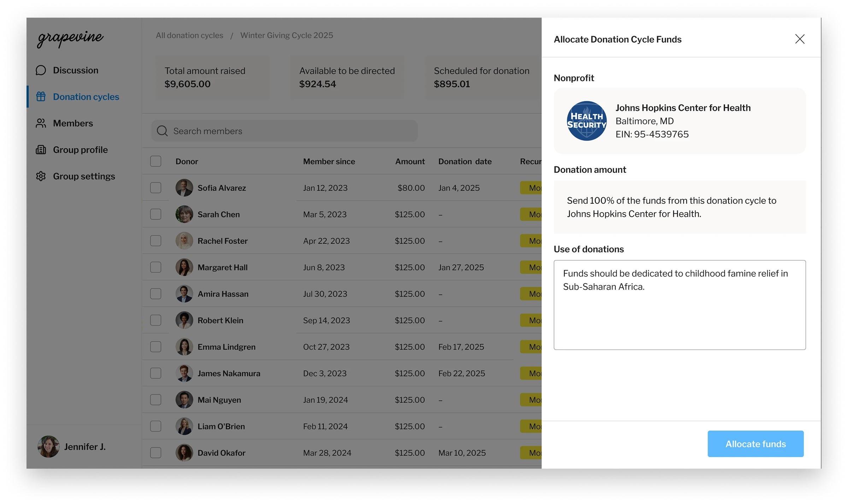Sort by the Donor column header
The height and width of the screenshot is (504, 848).
click(187, 161)
